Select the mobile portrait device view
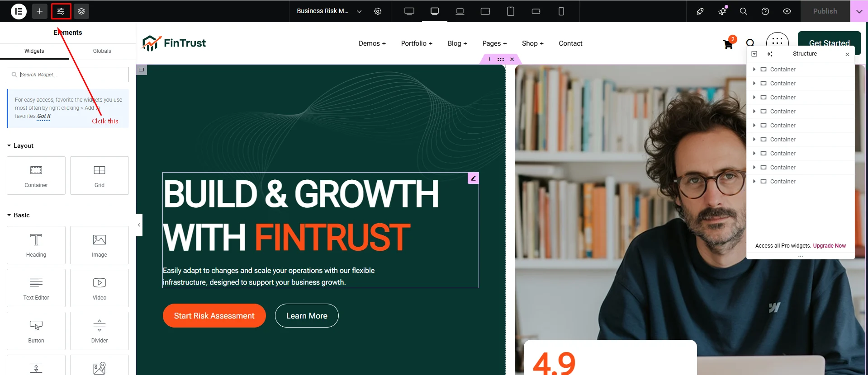The width and height of the screenshot is (868, 375). 561,11
